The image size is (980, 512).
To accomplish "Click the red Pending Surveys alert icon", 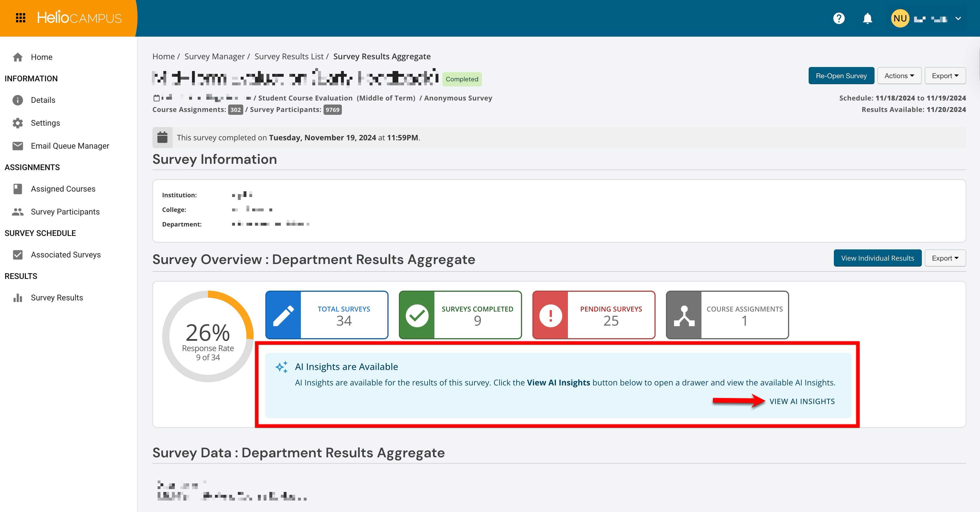I will 550,315.
